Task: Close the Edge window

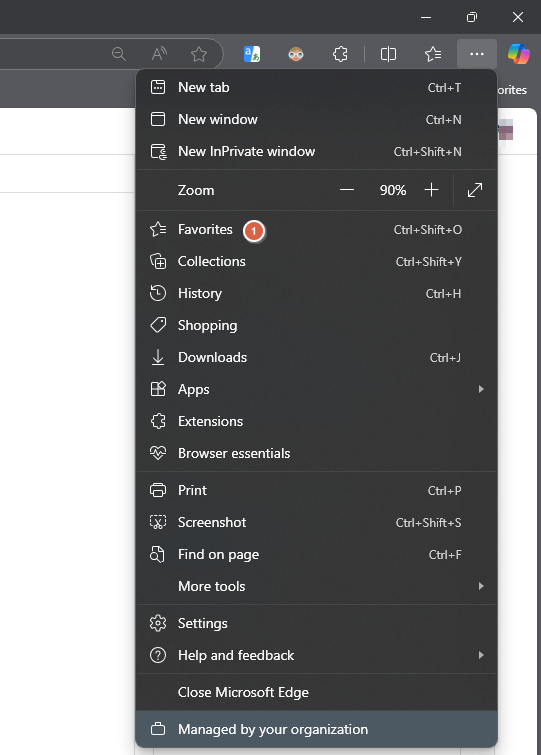Action: (518, 17)
